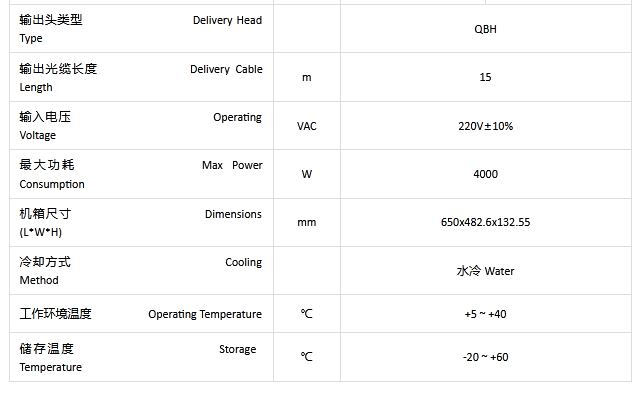
Task: Select the Cooling Method label
Action: [141, 271]
